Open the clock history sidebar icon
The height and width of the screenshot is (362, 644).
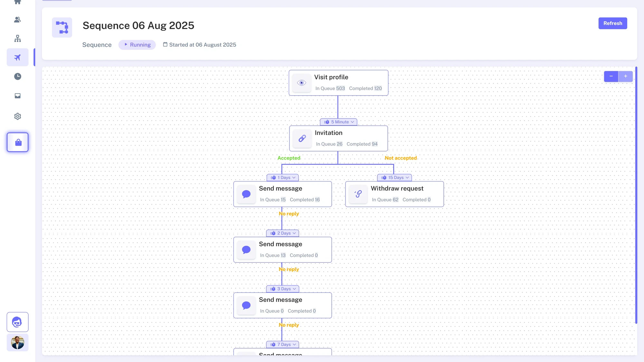17,76
